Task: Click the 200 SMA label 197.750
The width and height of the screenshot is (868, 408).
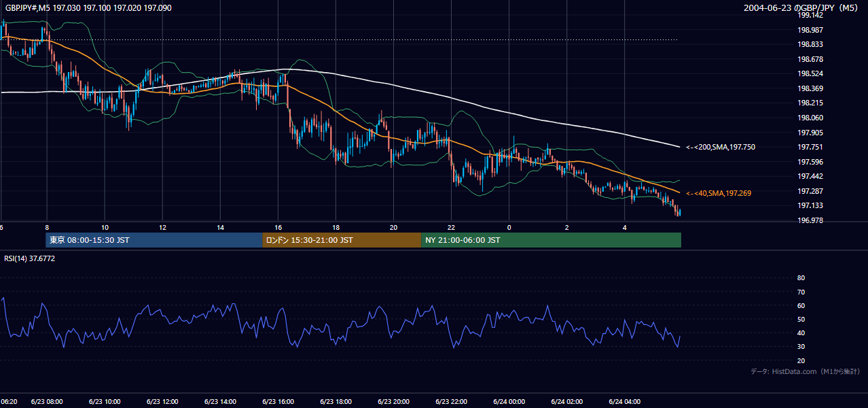Action: click(x=721, y=147)
